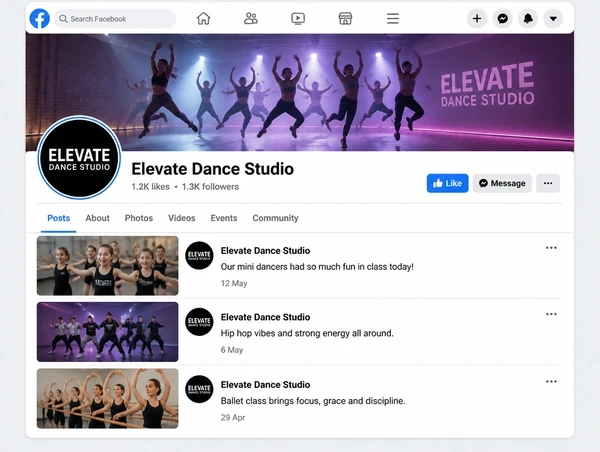
Task: Open the mini dancers post thumbnail
Action: click(108, 266)
